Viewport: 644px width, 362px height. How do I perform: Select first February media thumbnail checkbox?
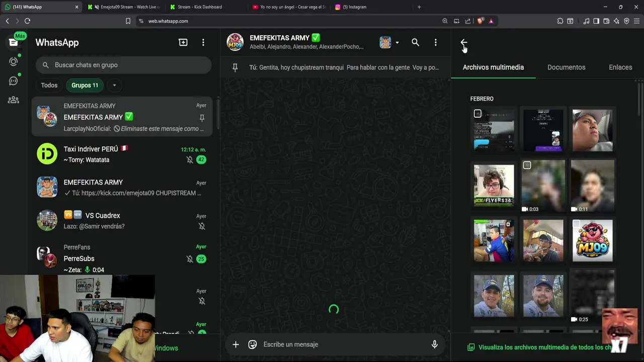tap(477, 114)
